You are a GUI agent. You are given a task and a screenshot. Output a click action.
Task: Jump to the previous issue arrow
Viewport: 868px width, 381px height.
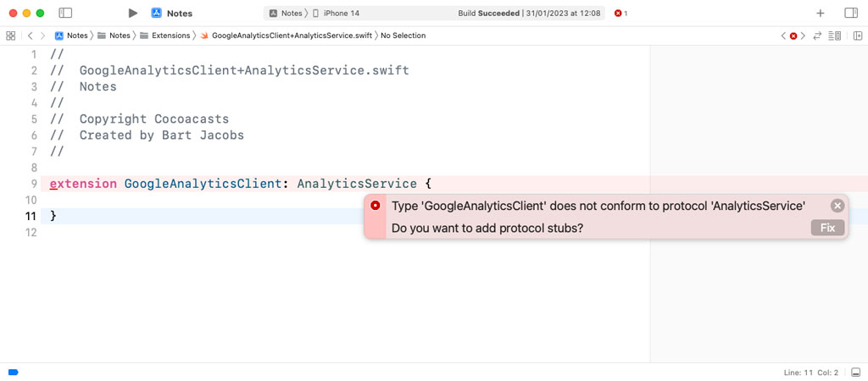pos(783,36)
